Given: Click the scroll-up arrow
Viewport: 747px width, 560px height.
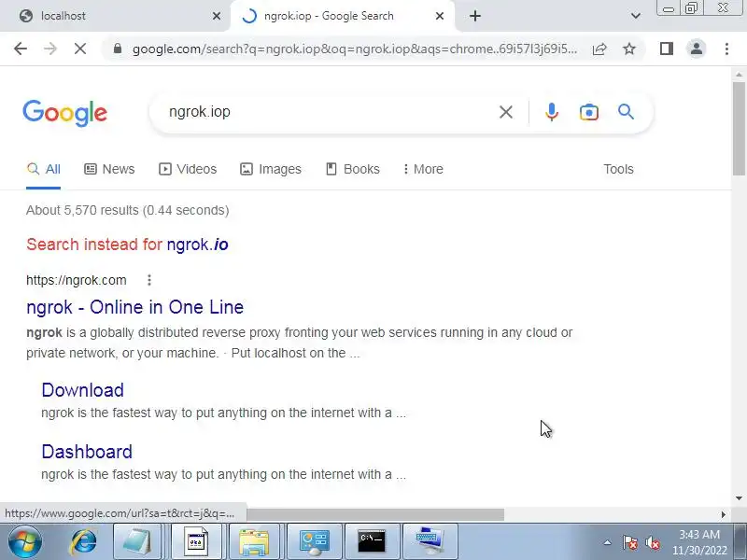Looking at the screenshot, I should 739,75.
